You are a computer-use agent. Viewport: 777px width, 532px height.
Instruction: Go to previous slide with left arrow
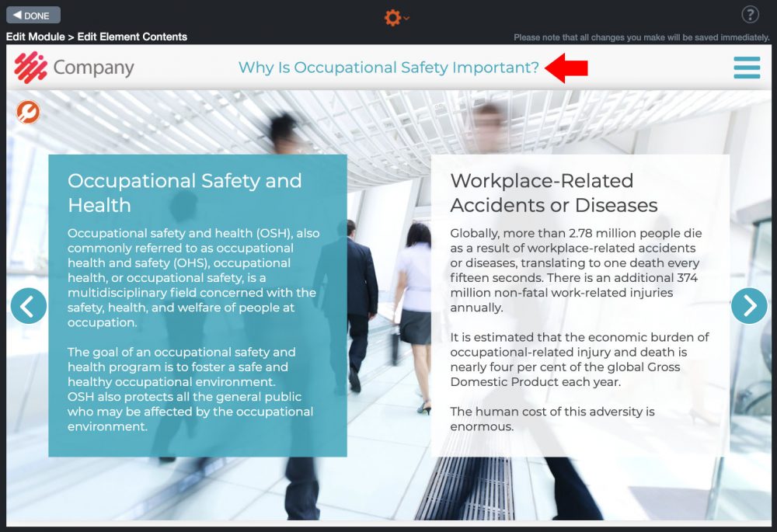[29, 306]
